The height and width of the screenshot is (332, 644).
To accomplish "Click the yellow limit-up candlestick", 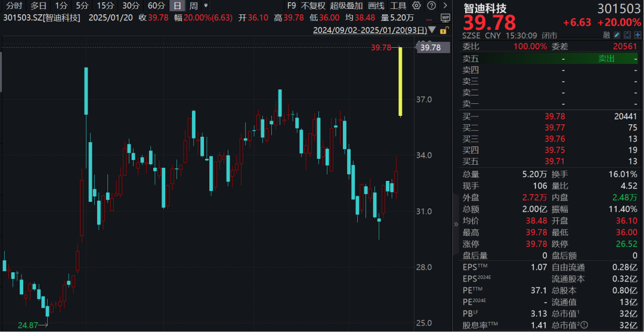I will pos(400,81).
